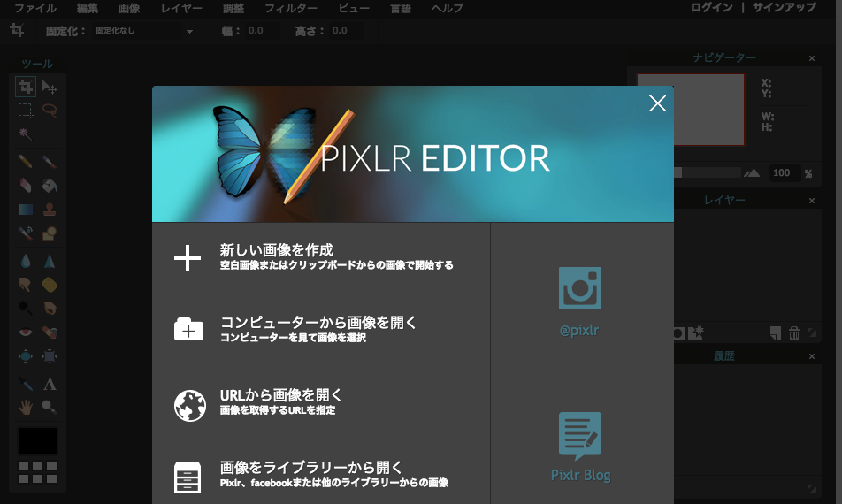Viewport: 842px width, 504px height.
Task: Select the Type tool (letter A)
Action: point(50,383)
